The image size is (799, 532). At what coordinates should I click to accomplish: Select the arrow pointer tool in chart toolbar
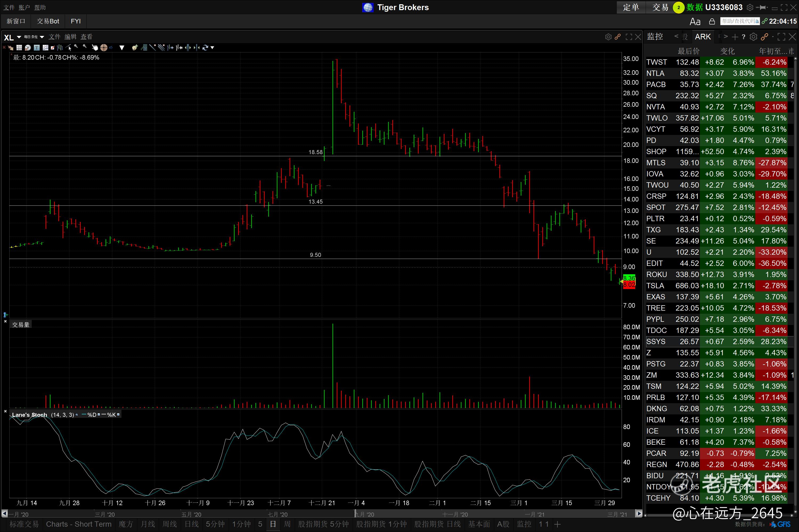(x=11, y=48)
